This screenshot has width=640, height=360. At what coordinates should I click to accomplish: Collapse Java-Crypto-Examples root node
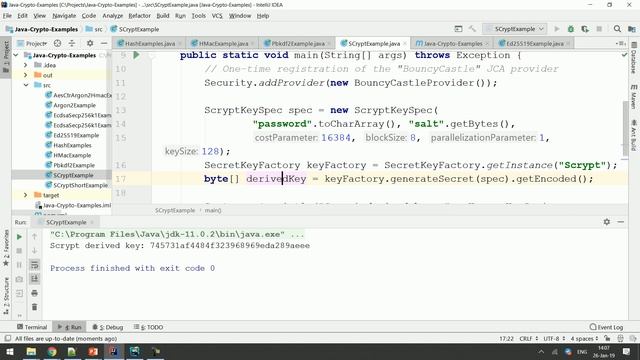pos(16,55)
